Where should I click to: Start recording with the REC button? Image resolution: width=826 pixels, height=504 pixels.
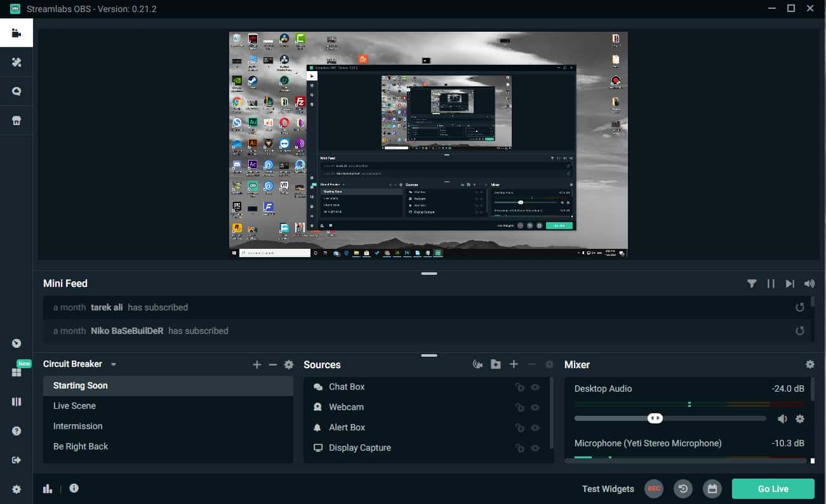[x=654, y=489]
